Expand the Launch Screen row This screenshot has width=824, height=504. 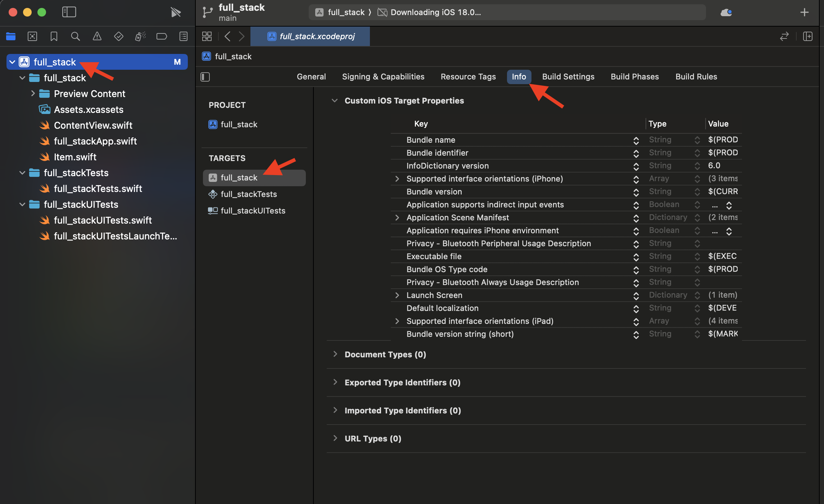click(397, 295)
